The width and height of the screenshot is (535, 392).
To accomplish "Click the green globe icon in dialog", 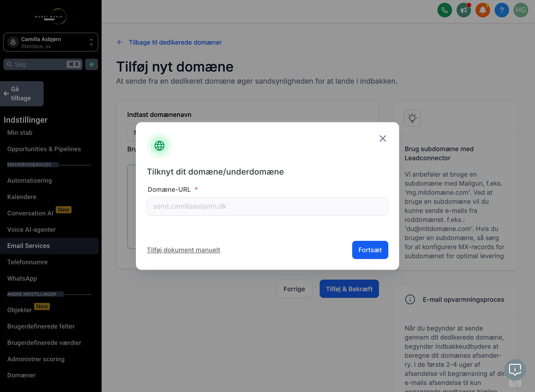I will 159,146.
